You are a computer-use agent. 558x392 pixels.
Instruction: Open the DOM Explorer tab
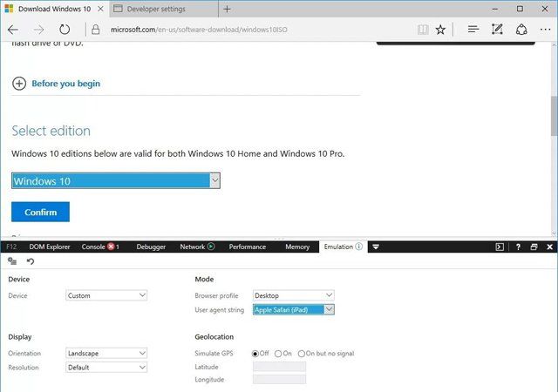(50, 247)
